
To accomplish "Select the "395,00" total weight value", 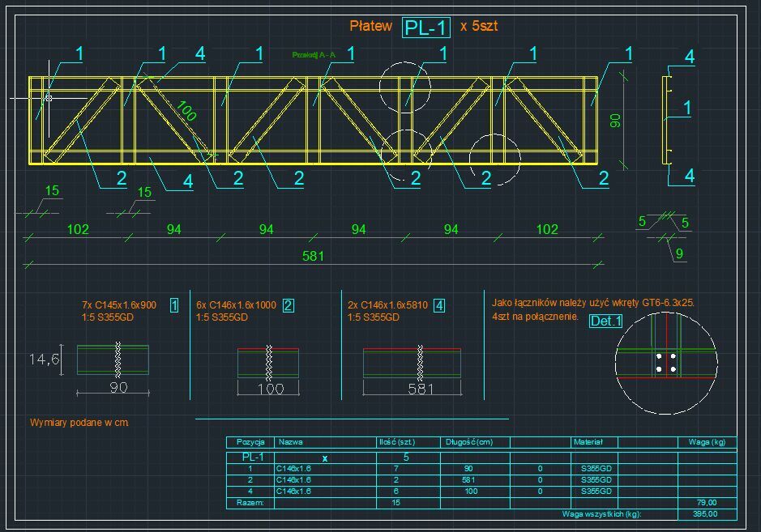I will (x=705, y=513).
